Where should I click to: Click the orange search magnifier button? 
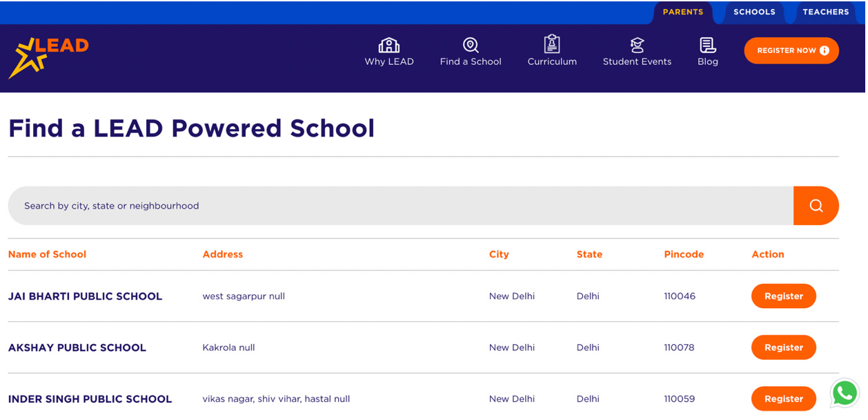pyautogui.click(x=816, y=205)
